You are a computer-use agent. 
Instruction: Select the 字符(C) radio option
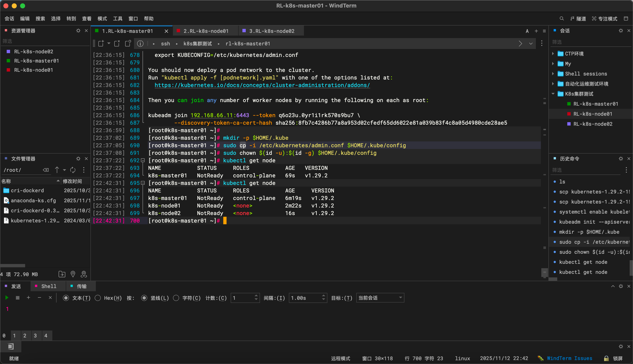tap(176, 298)
